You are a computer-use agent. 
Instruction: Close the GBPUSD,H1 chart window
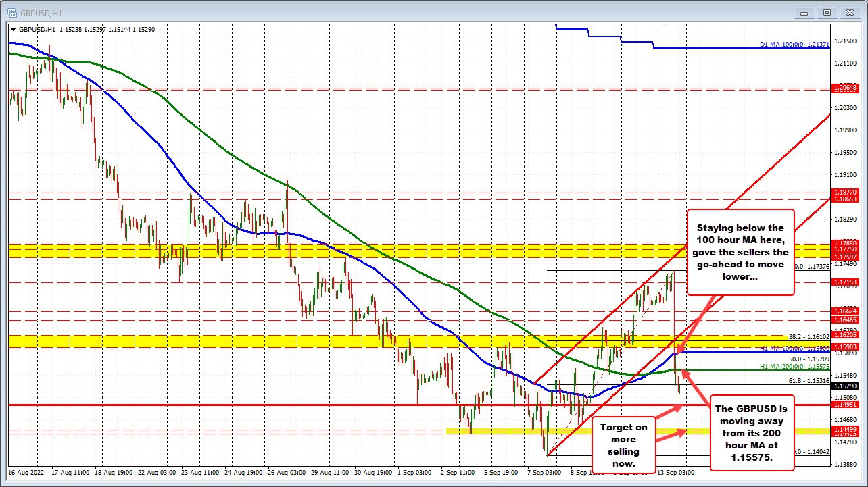[x=848, y=12]
